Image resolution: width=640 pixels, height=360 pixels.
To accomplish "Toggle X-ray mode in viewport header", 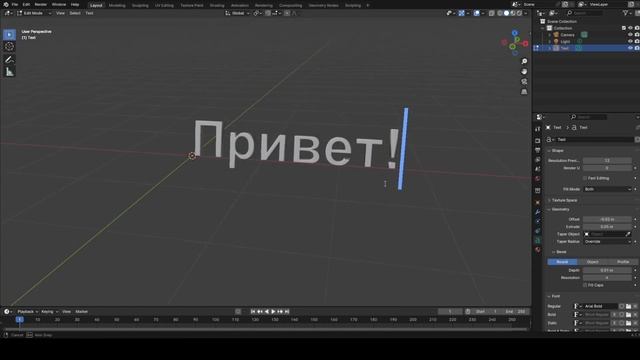I will point(492,13).
